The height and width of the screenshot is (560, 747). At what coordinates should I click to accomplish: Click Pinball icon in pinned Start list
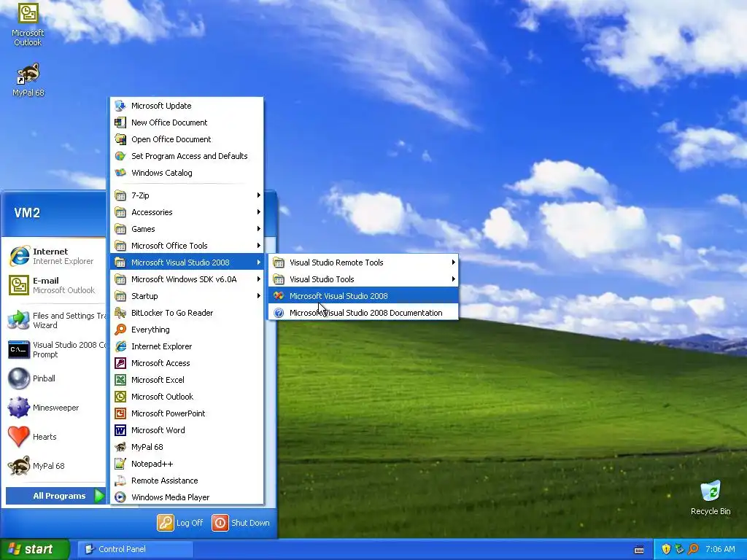18,378
